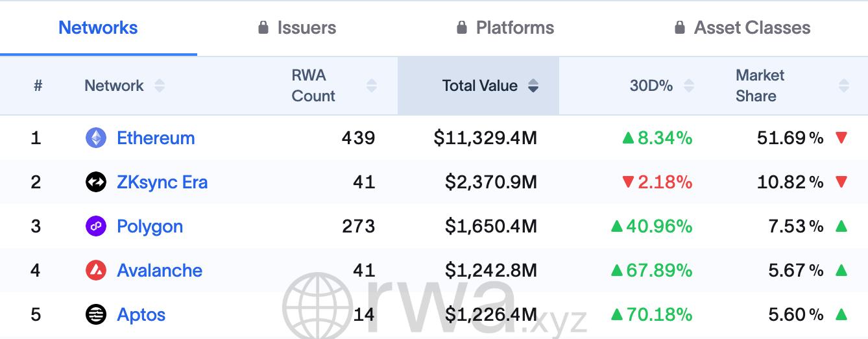Click the Ethereum network logo icon
This screenshot has width=868, height=339.
click(96, 138)
